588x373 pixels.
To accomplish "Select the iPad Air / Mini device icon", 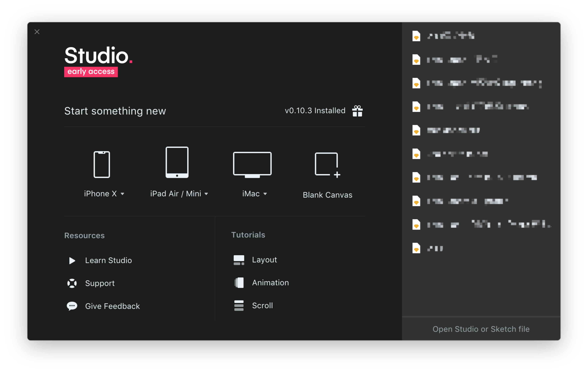I will [177, 162].
